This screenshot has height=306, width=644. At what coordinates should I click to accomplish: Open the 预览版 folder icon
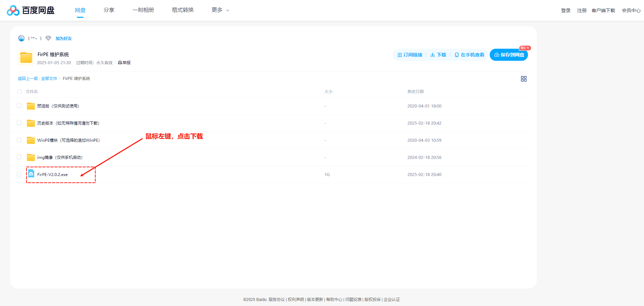pyautogui.click(x=31, y=106)
